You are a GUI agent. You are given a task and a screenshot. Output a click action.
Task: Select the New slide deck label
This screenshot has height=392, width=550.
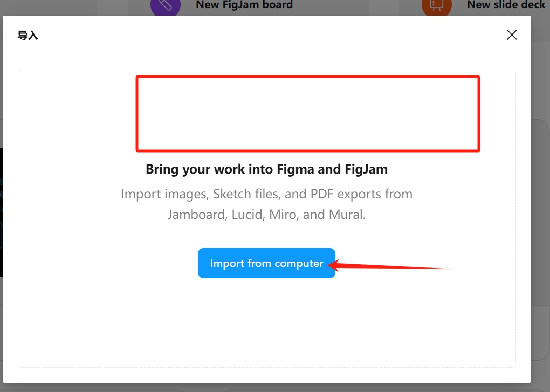click(x=506, y=5)
